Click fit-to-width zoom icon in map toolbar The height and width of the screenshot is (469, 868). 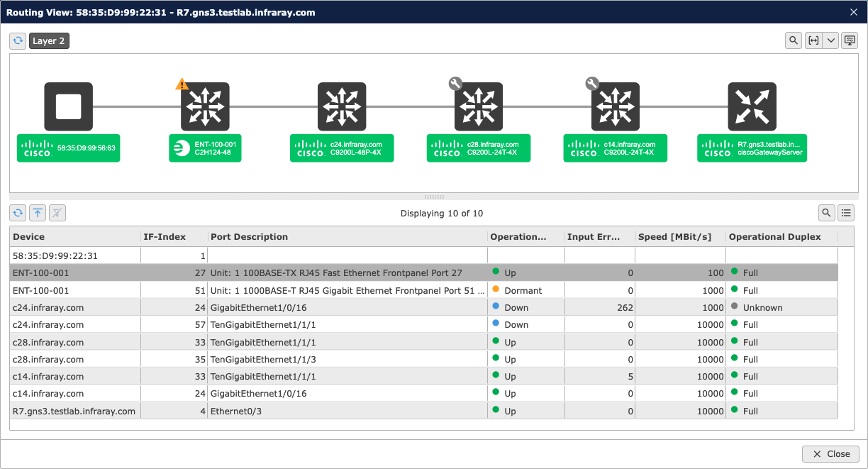[x=813, y=41]
